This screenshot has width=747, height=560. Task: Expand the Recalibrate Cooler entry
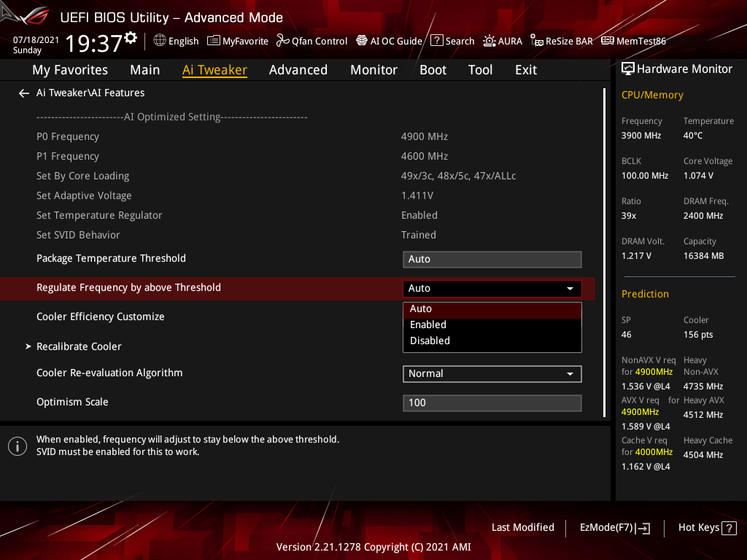[x=79, y=346]
